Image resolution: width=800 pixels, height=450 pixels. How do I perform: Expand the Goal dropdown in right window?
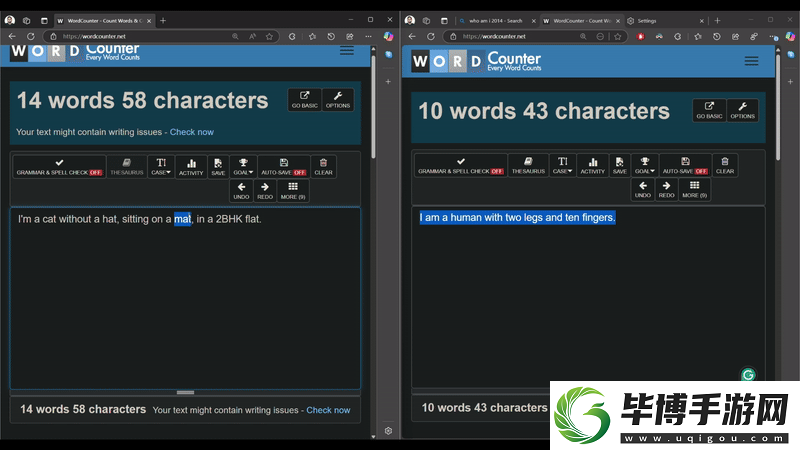(x=645, y=166)
